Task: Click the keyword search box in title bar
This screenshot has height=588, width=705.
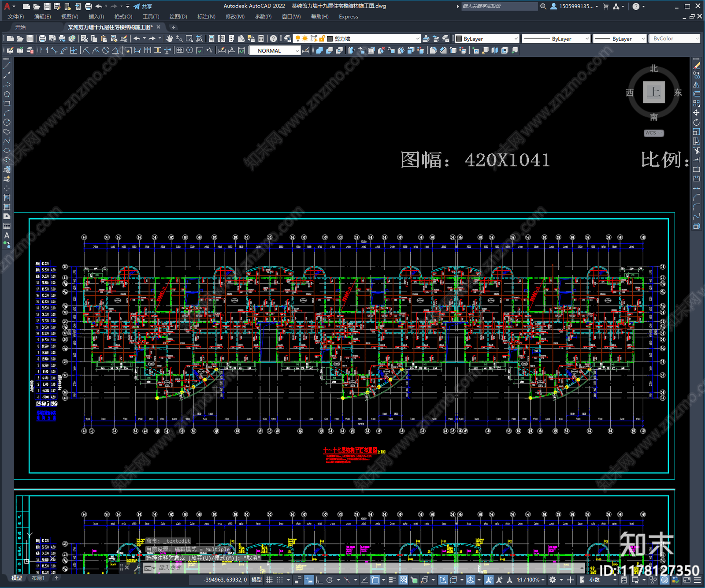Action: [x=499, y=6]
